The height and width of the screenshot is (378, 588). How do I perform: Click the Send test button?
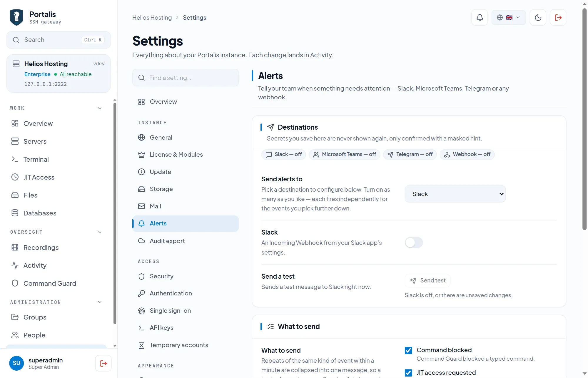[427, 281]
